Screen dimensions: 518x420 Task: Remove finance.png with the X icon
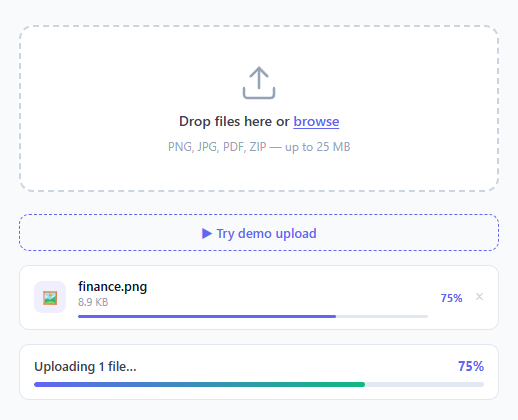point(479,297)
